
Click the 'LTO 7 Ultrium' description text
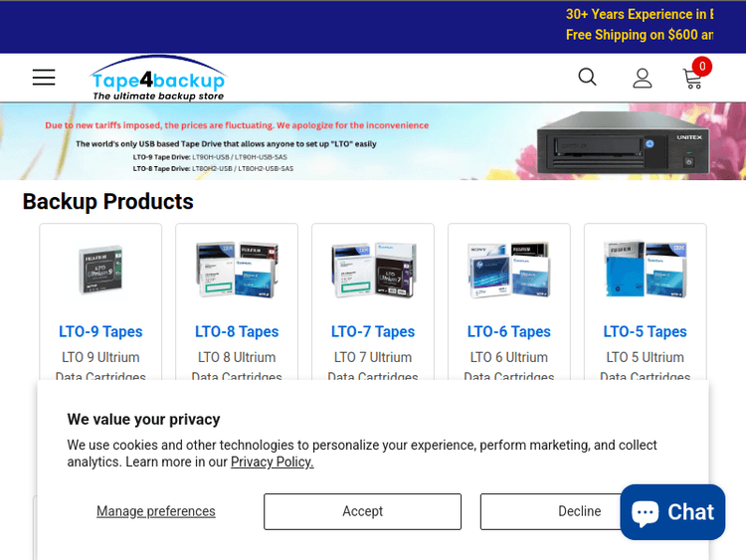click(x=373, y=357)
